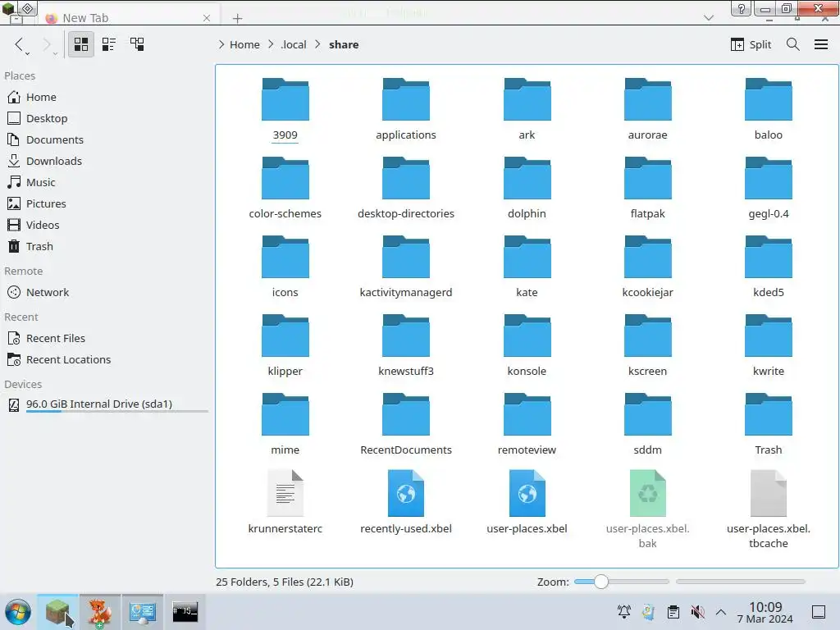Switch to Details tree view mode
This screenshot has width=840, height=630.
pyautogui.click(x=137, y=44)
